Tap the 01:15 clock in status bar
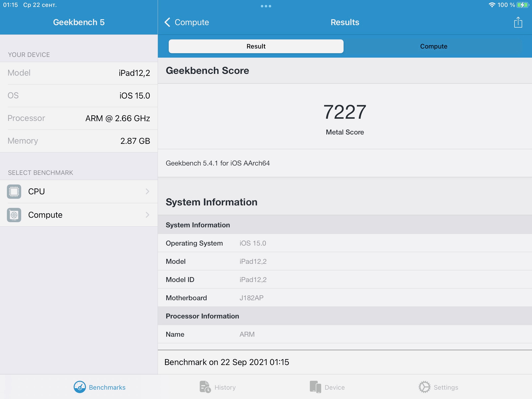Screen dimensions: 532x399 tap(10, 5)
